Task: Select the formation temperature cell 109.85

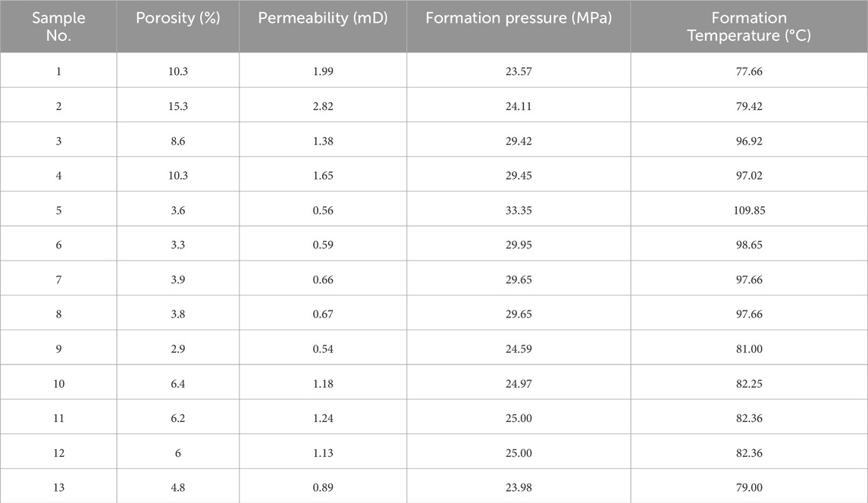Action: click(749, 211)
